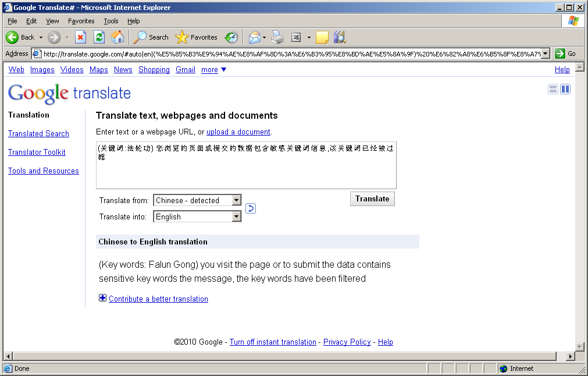Click Turn off instant translation link
588x376 pixels.
tap(273, 342)
